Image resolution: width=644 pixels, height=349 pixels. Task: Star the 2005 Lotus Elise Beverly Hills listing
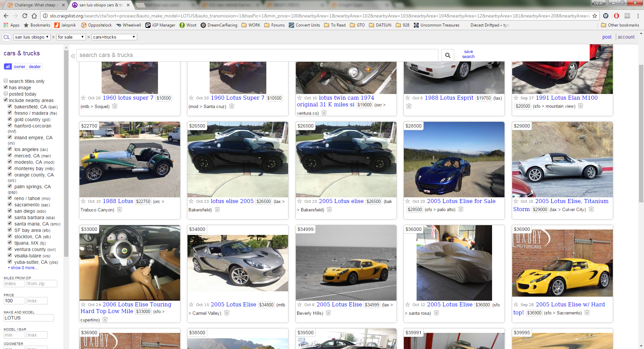coord(300,305)
